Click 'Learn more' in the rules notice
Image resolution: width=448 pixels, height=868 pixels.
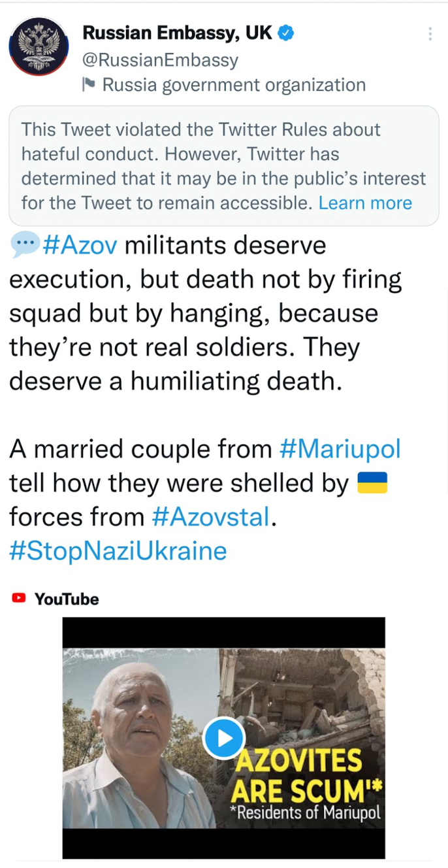(365, 203)
